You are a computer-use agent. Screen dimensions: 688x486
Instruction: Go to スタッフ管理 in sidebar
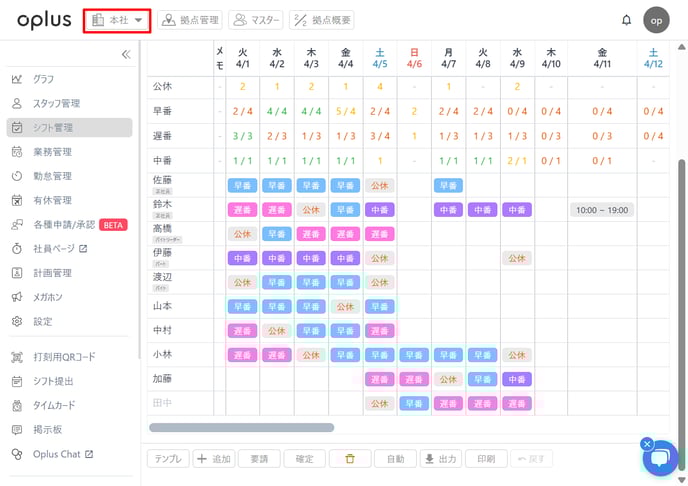(56, 103)
